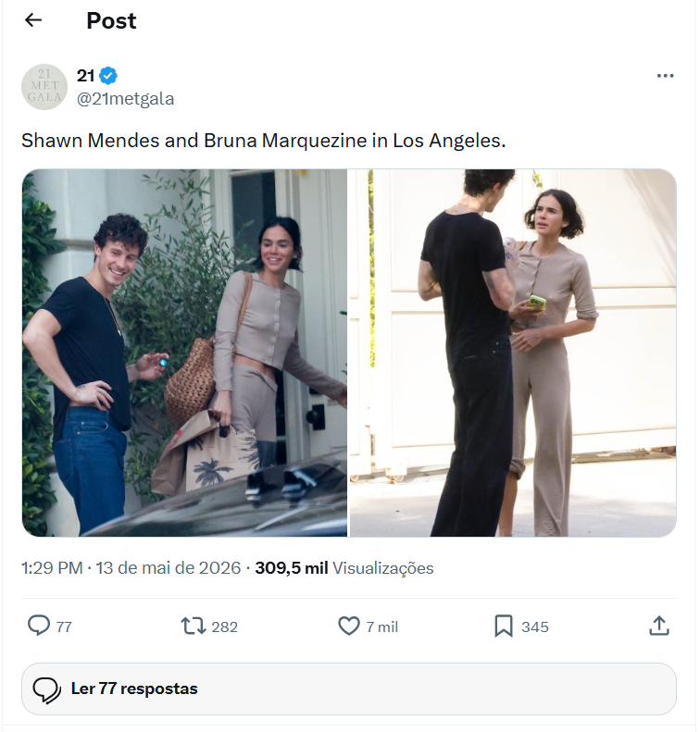Bookmark the post with the bookmark icon
This screenshot has height=732, width=700.
(x=504, y=626)
